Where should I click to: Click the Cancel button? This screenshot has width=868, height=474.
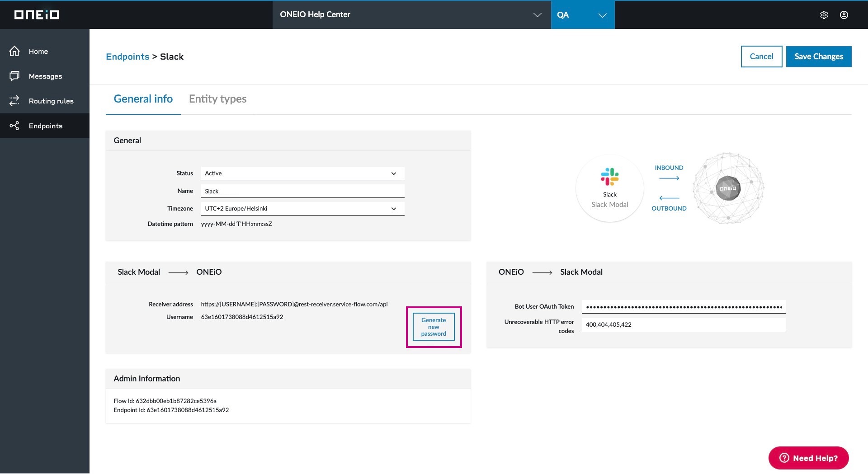tap(761, 56)
